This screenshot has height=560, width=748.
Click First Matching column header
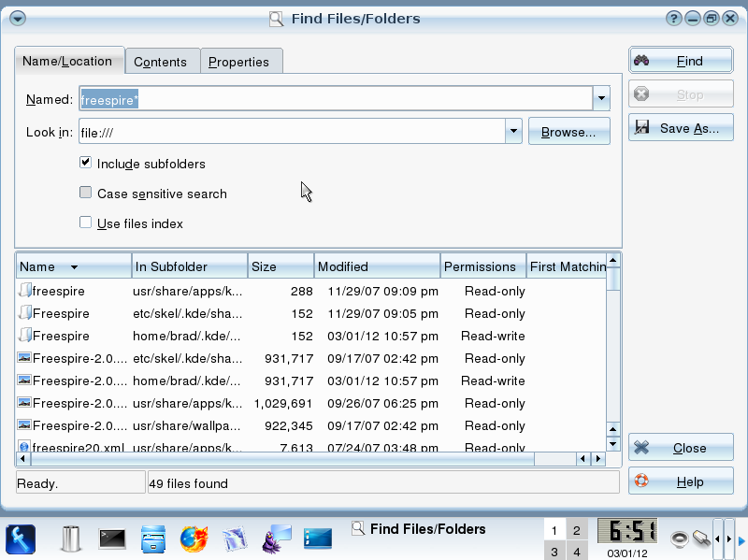[x=567, y=266]
